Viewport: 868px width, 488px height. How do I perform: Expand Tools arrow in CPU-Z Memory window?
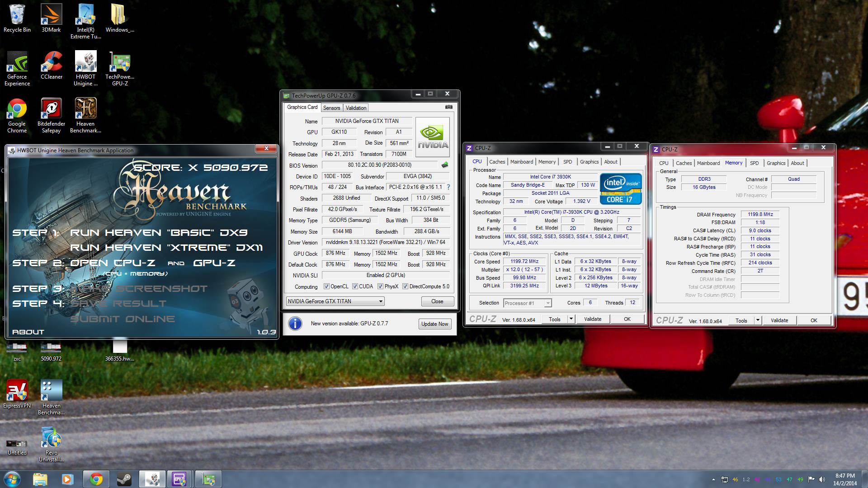758,320
